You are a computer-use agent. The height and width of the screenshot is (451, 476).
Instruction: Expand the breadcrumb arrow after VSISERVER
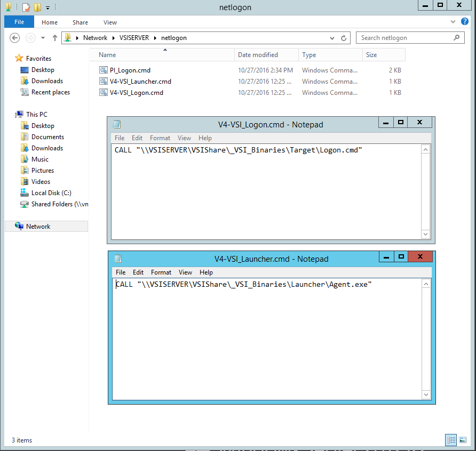[155, 38]
